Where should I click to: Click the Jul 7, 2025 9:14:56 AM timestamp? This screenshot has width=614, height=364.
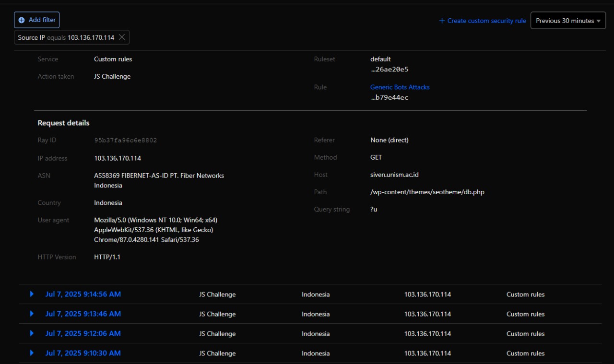pyautogui.click(x=83, y=294)
